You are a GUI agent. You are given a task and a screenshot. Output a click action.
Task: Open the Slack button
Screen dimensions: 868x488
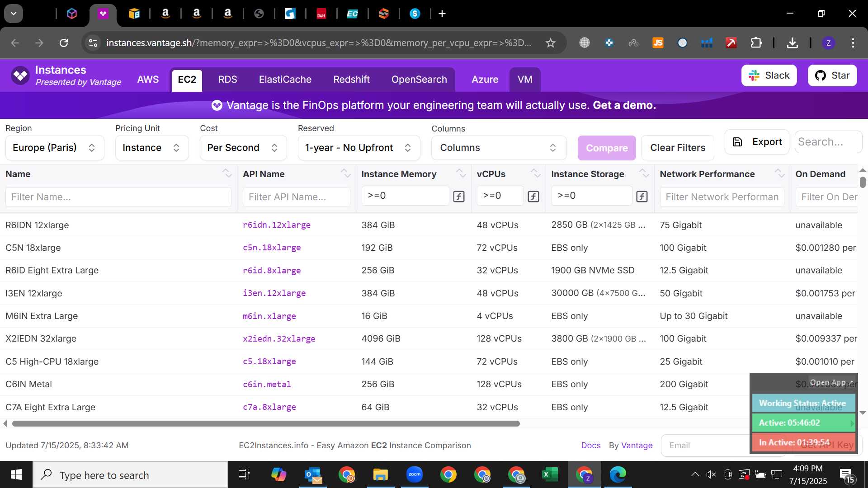click(x=769, y=75)
